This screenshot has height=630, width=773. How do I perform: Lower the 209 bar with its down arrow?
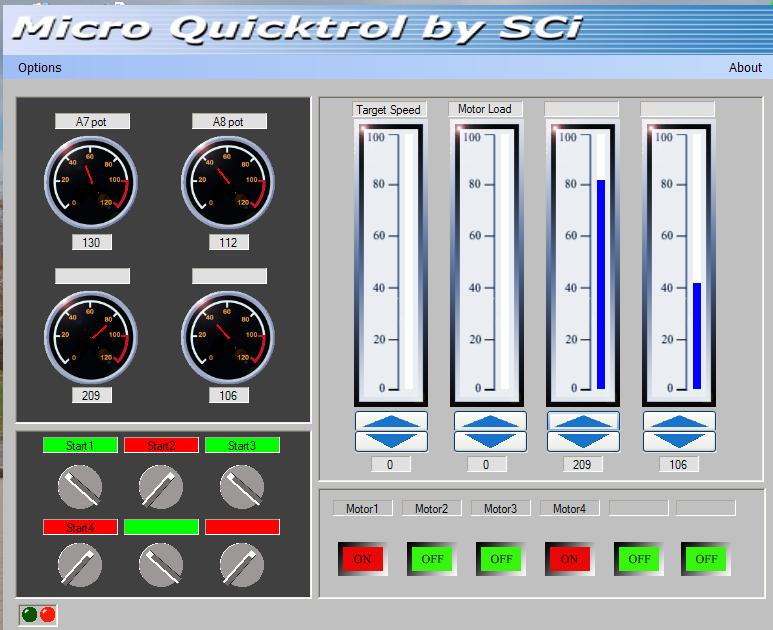pyautogui.click(x=583, y=441)
